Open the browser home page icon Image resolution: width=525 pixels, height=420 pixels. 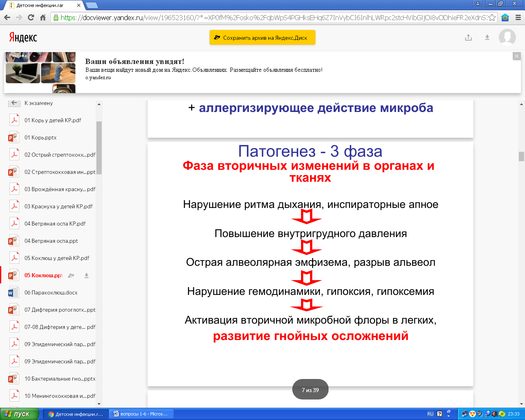tap(43, 18)
